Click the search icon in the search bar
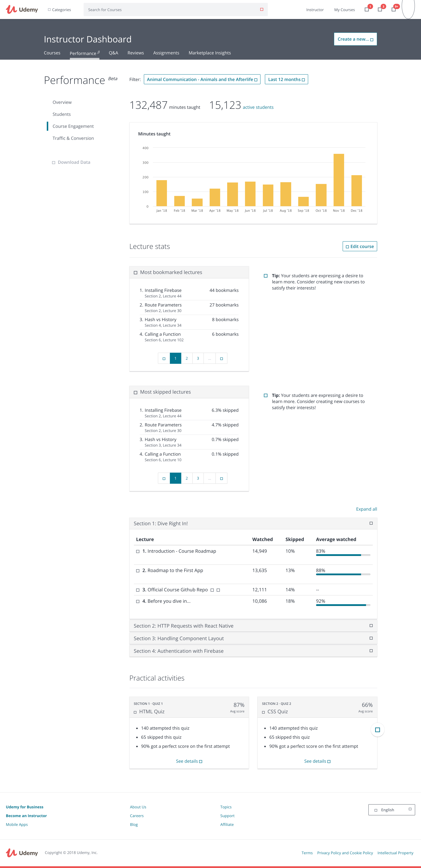This screenshot has height=868, width=421. pyautogui.click(x=262, y=10)
